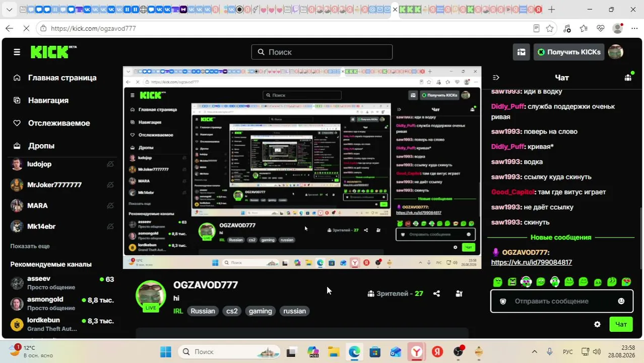The width and height of the screenshot is (644, 363).
Task: Click the share icon below stream
Action: tap(436, 293)
